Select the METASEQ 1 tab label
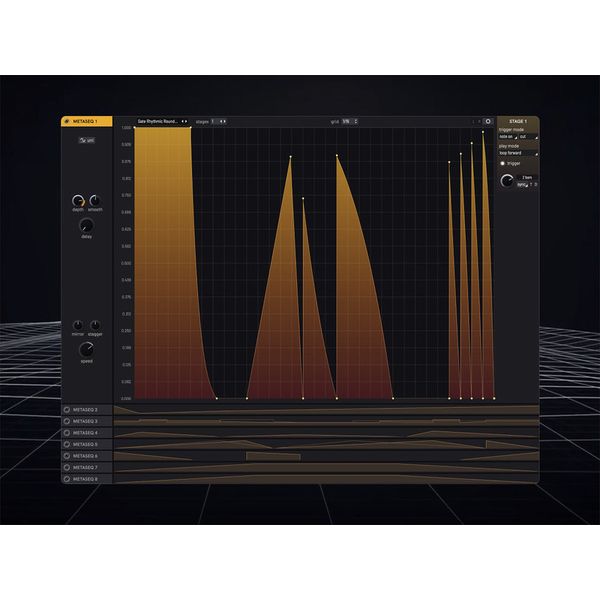600x600 pixels. [x=85, y=121]
